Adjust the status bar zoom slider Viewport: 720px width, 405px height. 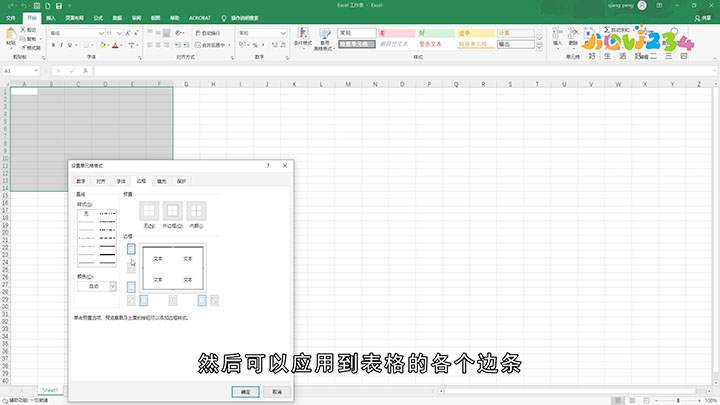tap(678, 401)
